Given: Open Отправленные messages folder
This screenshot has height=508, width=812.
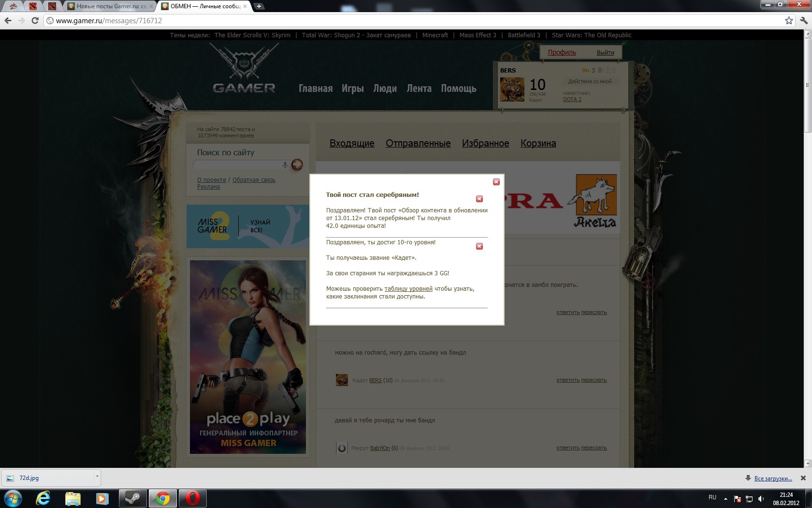Looking at the screenshot, I should [418, 143].
